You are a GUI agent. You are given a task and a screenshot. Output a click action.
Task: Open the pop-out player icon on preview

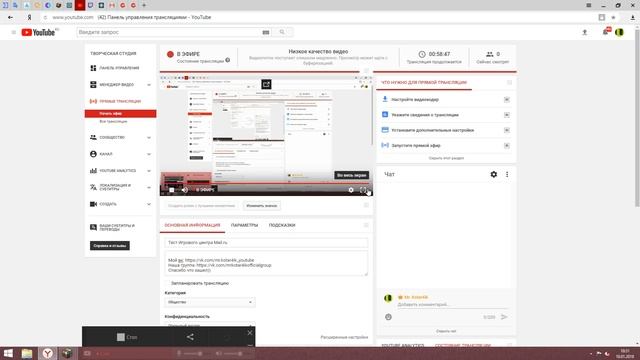[266, 84]
